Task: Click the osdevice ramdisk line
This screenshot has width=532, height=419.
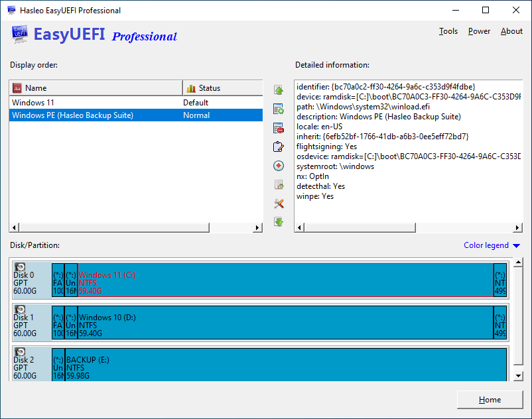Action: tap(409, 156)
